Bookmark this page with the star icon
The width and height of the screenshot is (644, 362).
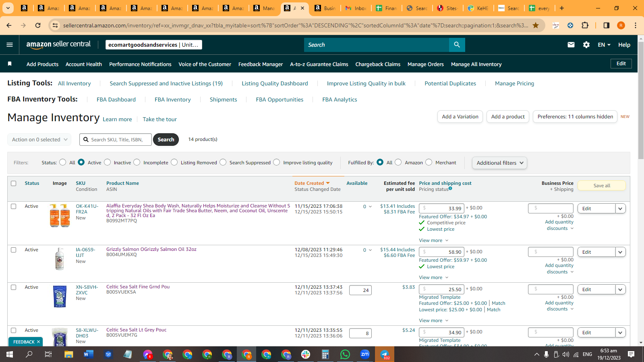point(536,25)
